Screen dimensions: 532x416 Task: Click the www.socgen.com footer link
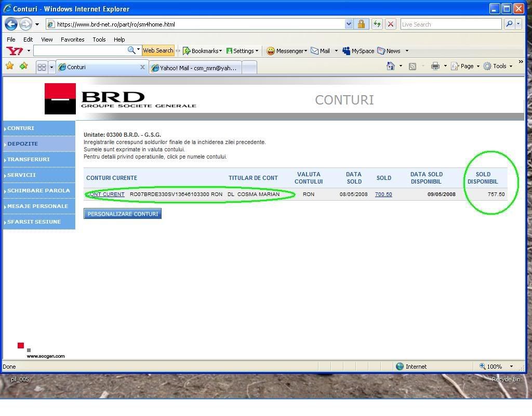click(46, 356)
